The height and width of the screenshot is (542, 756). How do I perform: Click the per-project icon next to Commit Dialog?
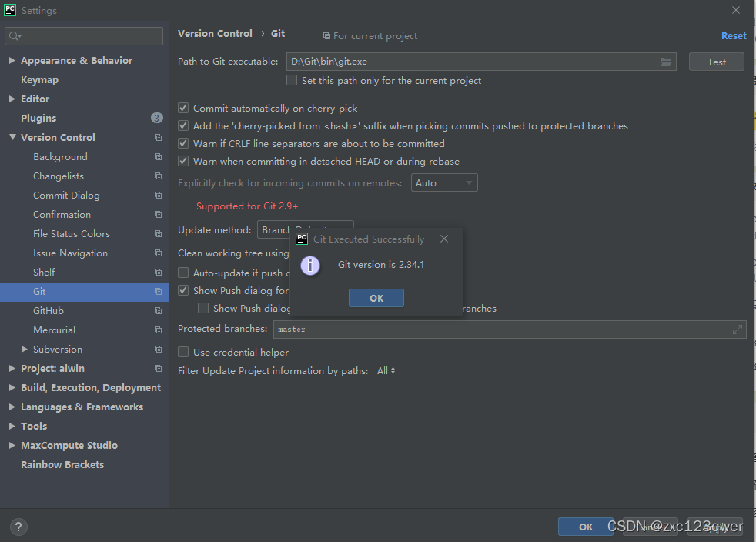[x=158, y=196]
